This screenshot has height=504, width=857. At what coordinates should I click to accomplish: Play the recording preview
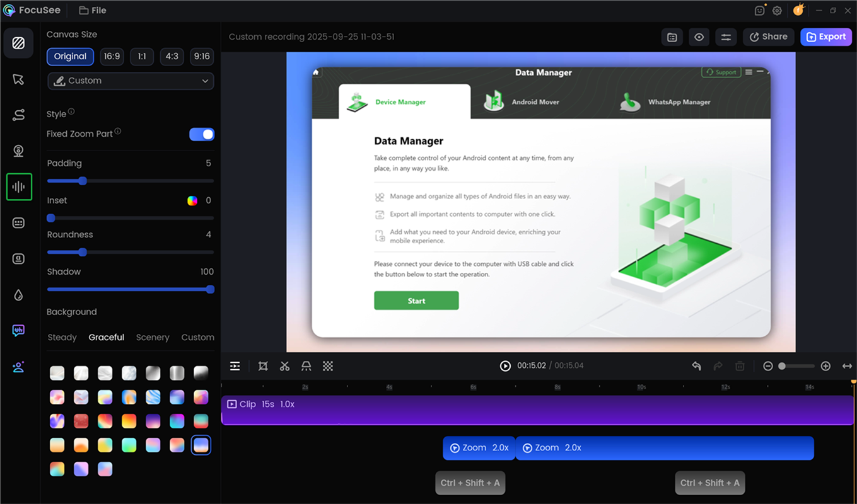point(505,365)
